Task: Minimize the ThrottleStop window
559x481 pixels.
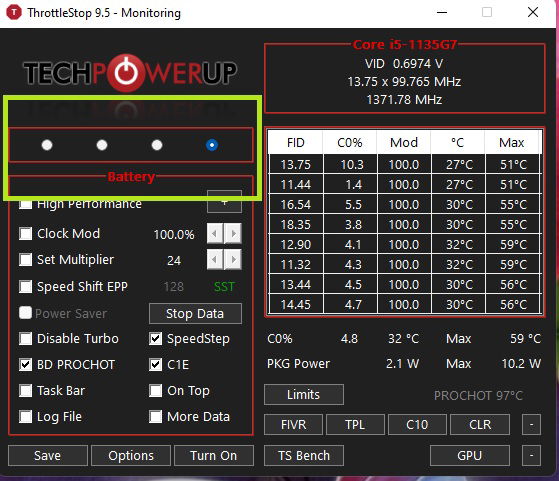Action: point(442,12)
